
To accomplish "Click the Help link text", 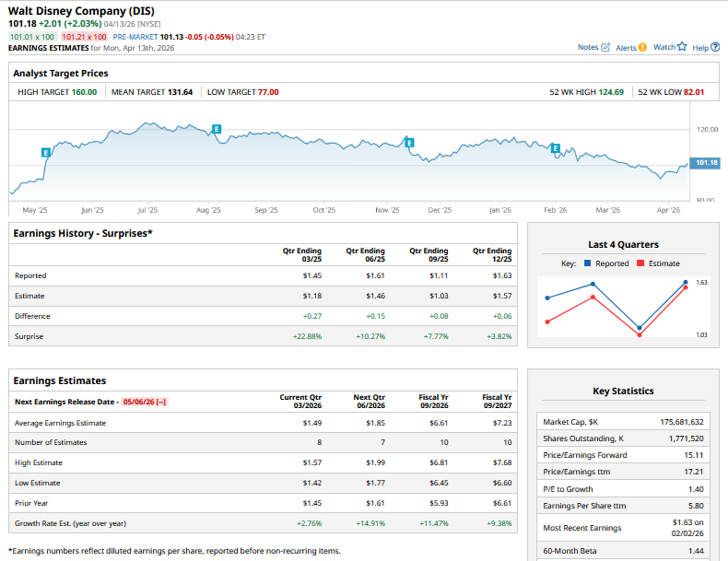I will pos(700,47).
